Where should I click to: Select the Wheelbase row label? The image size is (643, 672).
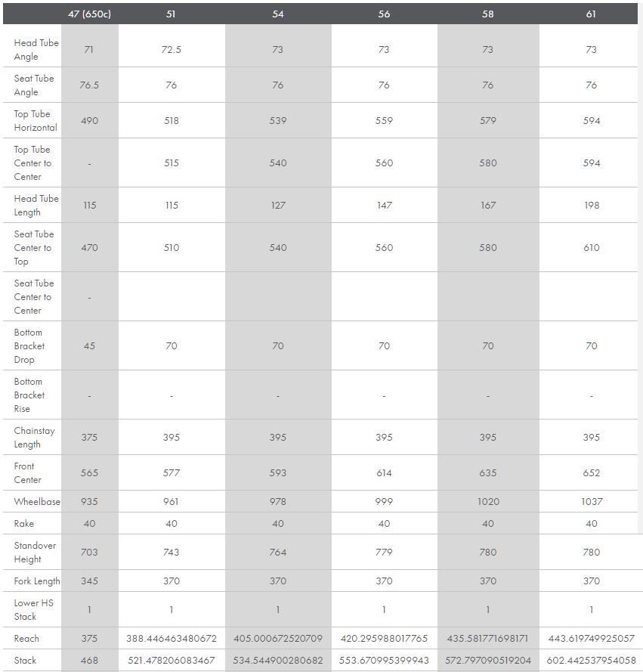pos(36,502)
